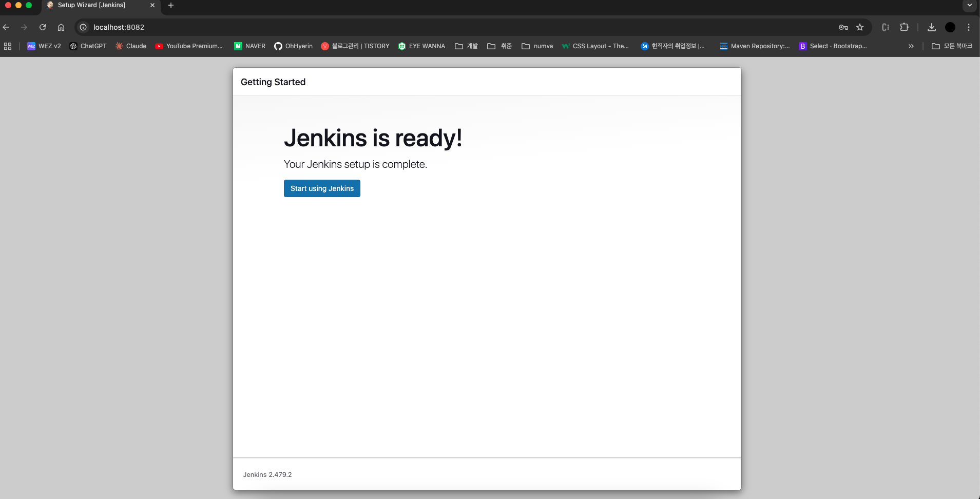Show more bookmarks with double chevron
The image size is (980, 499).
point(911,46)
